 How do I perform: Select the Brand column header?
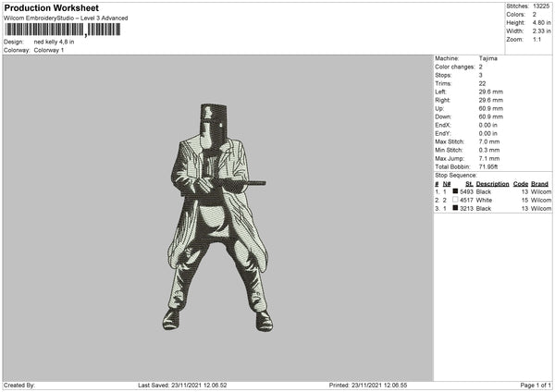[x=539, y=184]
